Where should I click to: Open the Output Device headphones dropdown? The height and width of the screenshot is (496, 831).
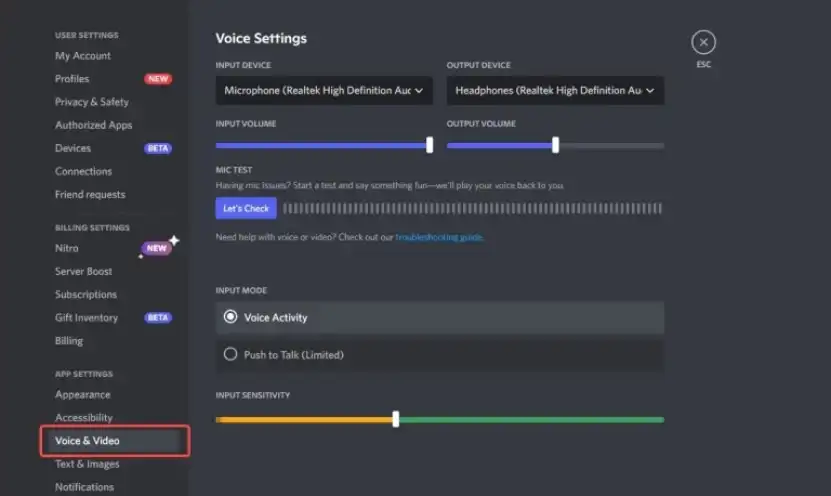pos(555,91)
